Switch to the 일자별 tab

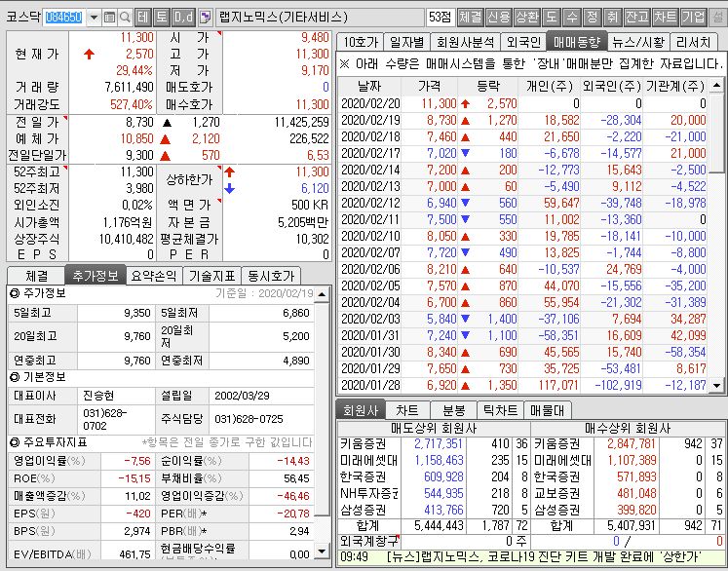tap(406, 42)
